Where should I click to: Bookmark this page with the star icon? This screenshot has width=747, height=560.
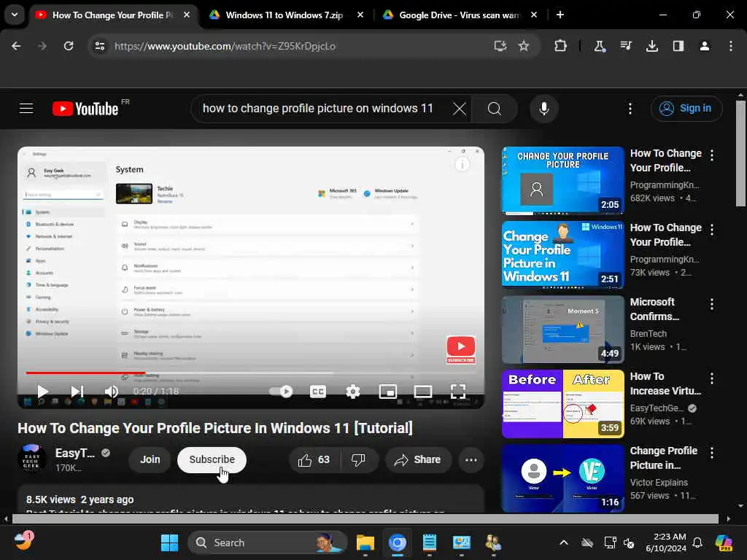pyautogui.click(x=524, y=46)
